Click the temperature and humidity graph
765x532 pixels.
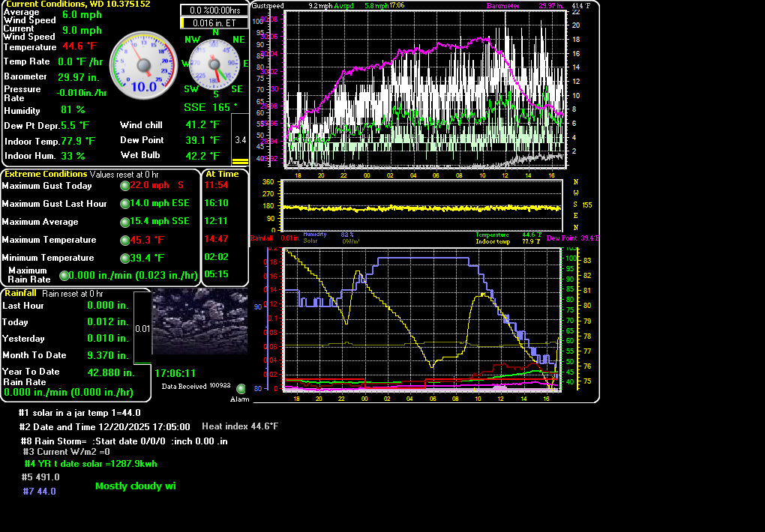[424, 318]
